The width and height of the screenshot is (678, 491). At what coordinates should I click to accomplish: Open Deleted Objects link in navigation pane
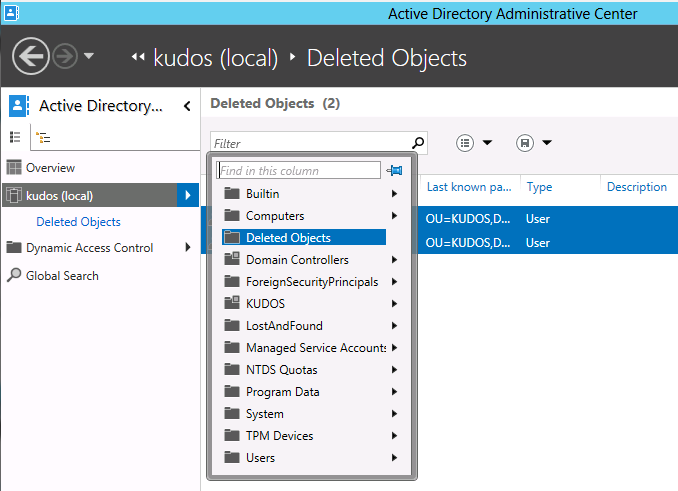78,222
